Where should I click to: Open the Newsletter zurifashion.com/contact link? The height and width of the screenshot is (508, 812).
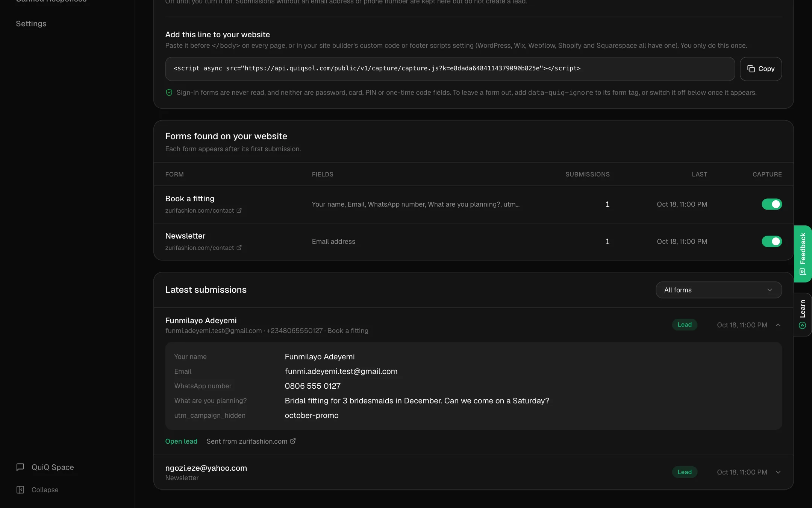coord(203,248)
